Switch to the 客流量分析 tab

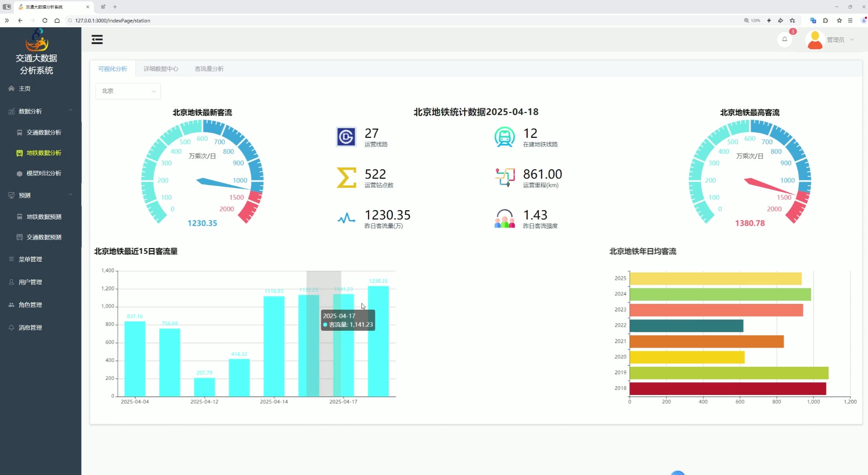[x=209, y=69]
